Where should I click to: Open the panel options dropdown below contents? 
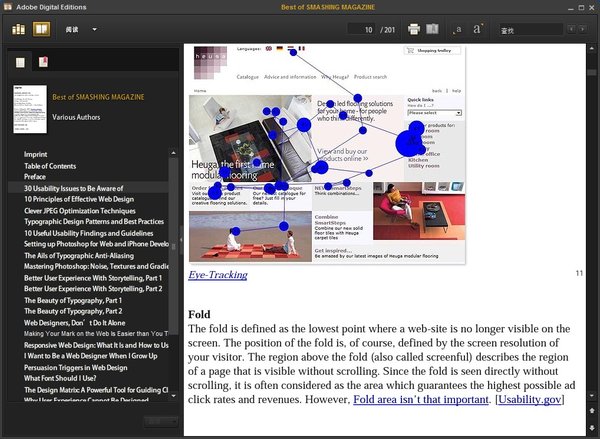[x=157, y=419]
